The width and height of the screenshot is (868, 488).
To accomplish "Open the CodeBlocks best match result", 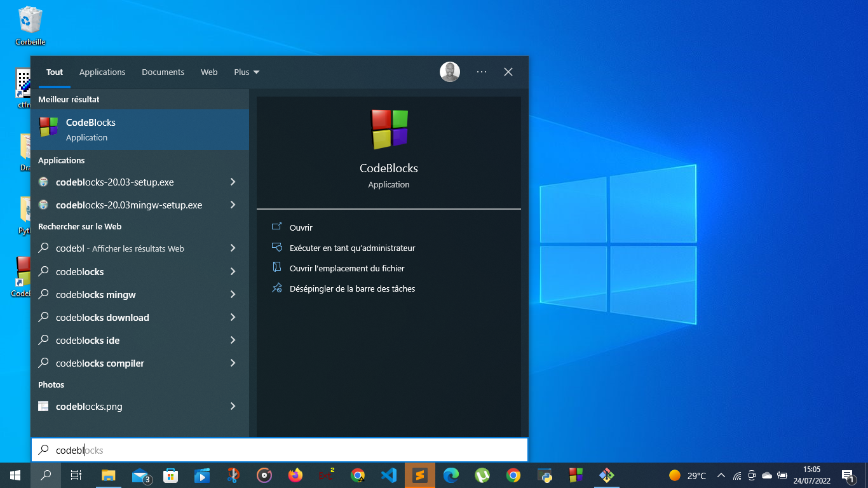I will click(140, 130).
